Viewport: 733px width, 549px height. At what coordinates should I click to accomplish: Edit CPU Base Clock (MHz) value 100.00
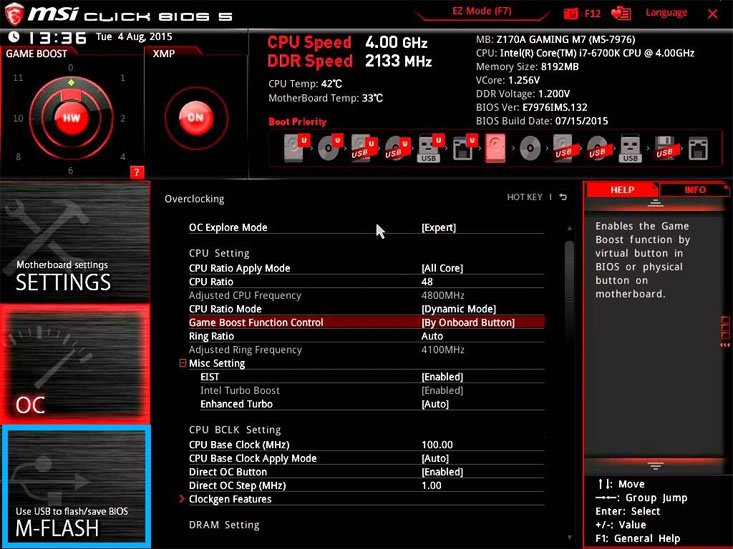tap(437, 445)
